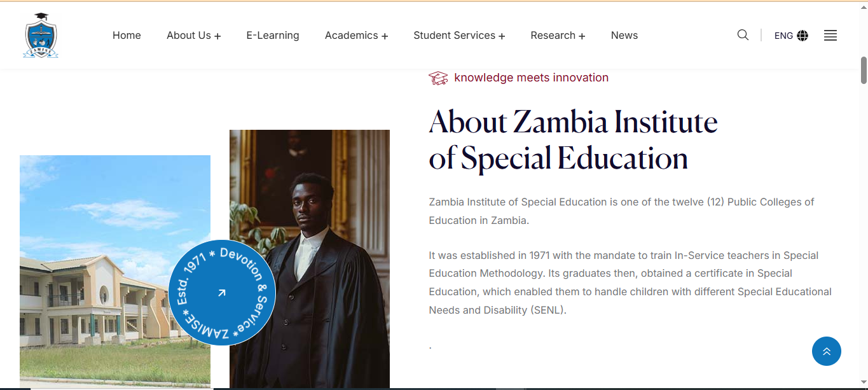Click the graduation cap icon beside tagline
The image size is (868, 390).
pyautogui.click(x=438, y=78)
